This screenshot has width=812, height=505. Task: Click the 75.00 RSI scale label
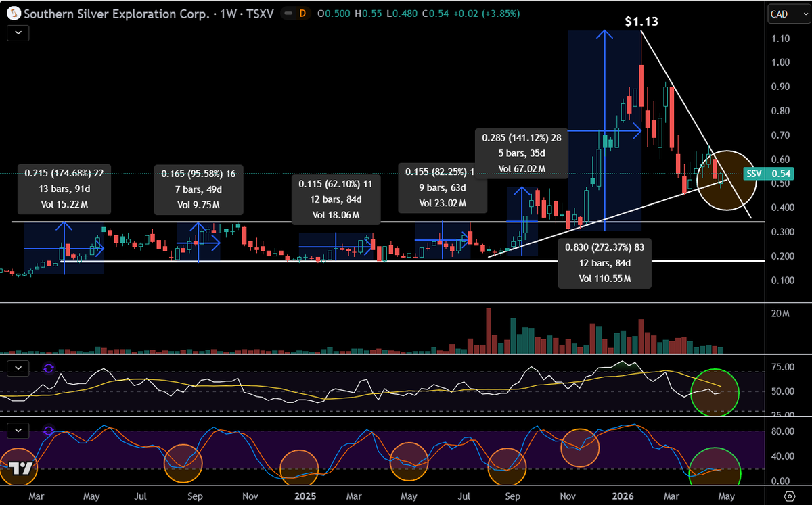tap(784, 367)
